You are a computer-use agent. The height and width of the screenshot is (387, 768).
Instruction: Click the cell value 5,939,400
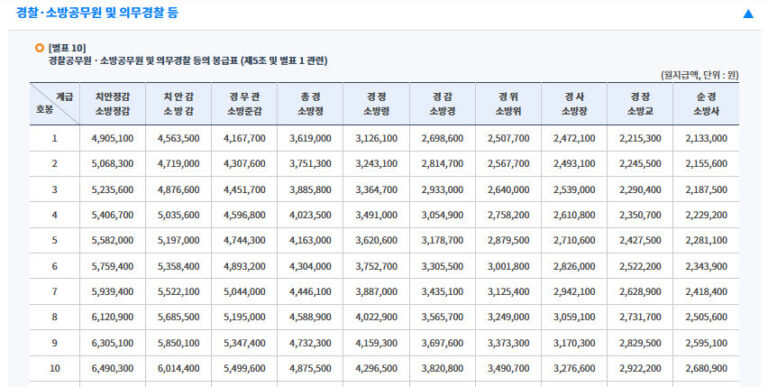pyautogui.click(x=113, y=292)
